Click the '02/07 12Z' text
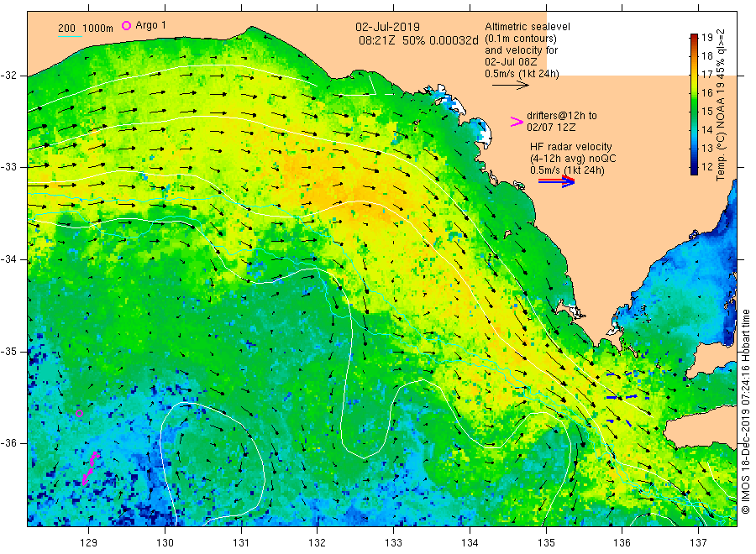 550,128
